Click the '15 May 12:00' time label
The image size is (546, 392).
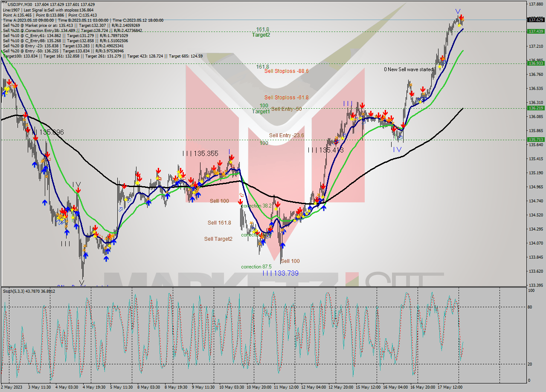pos(369,387)
